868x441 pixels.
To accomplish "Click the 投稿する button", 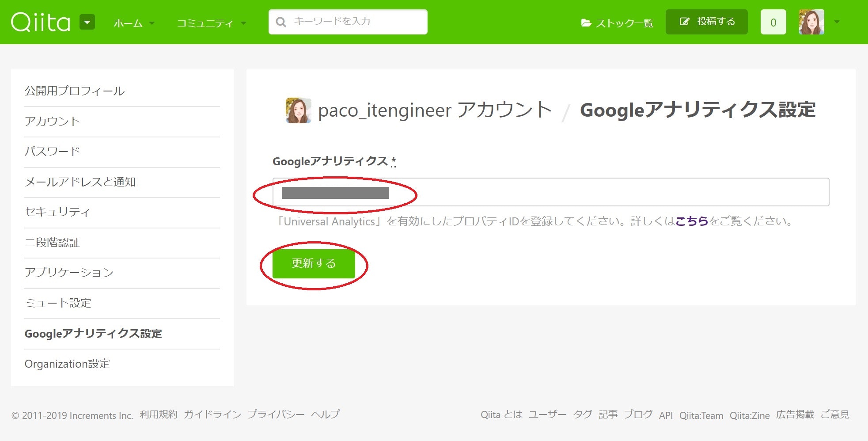I will [706, 22].
